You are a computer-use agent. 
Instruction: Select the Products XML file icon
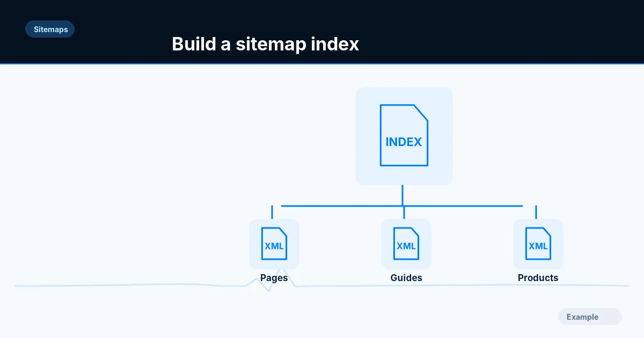pos(538,244)
